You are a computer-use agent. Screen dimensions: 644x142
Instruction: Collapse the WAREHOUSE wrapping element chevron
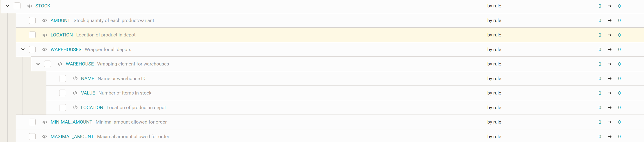tap(38, 64)
